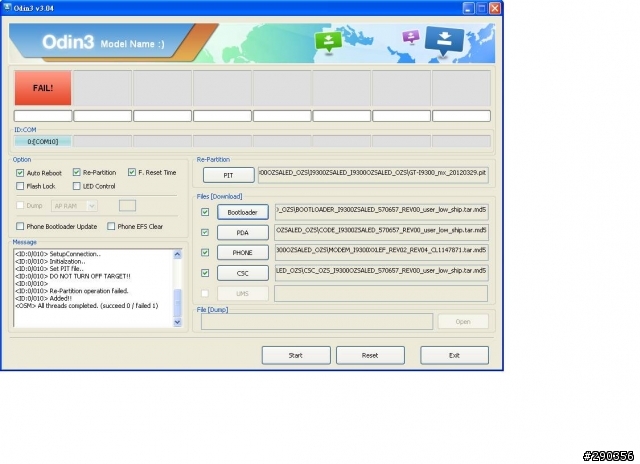
Task: Click the PIT file path field
Action: (373, 175)
